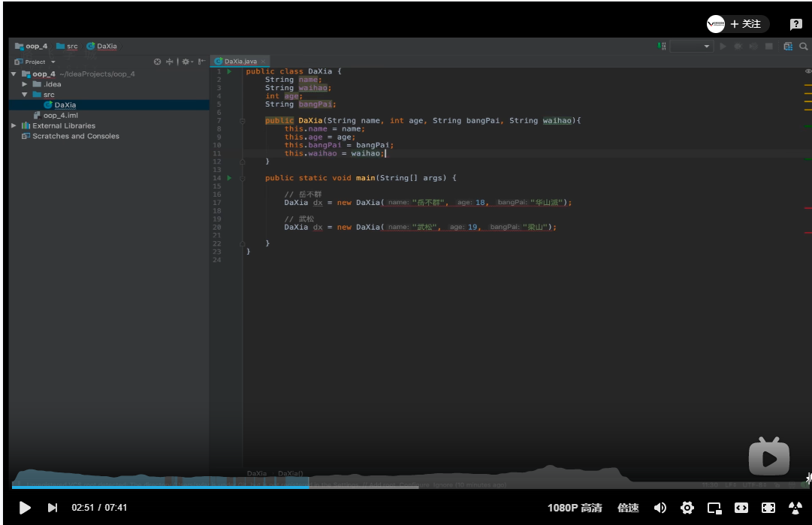Viewport: 812px width, 525px height.
Task: Click the build project hammer icon
Action: click(662, 46)
